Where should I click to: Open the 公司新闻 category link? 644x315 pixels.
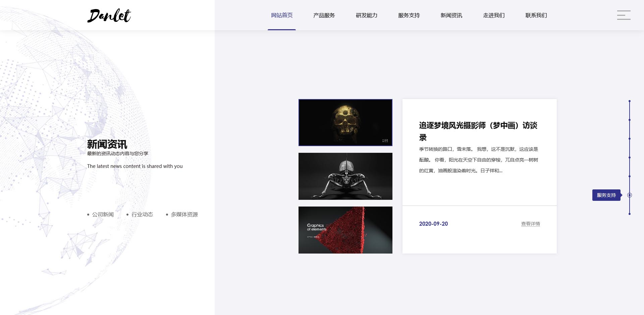(x=103, y=215)
